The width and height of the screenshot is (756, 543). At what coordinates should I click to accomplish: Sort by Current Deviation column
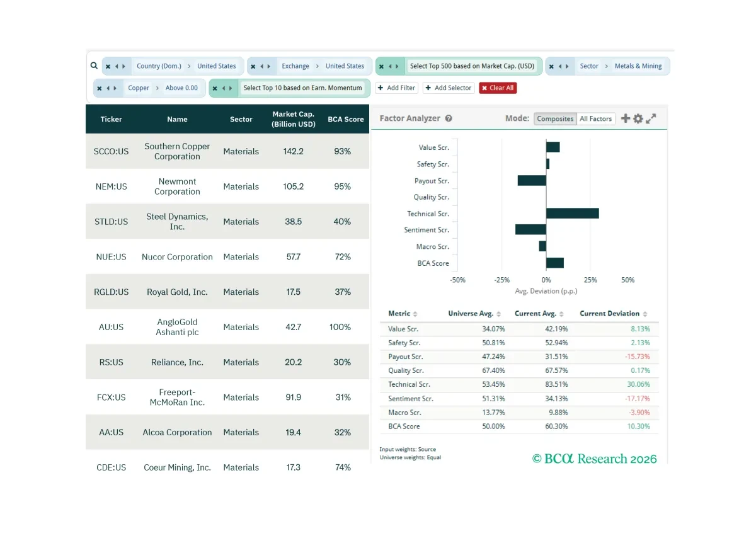coord(614,314)
